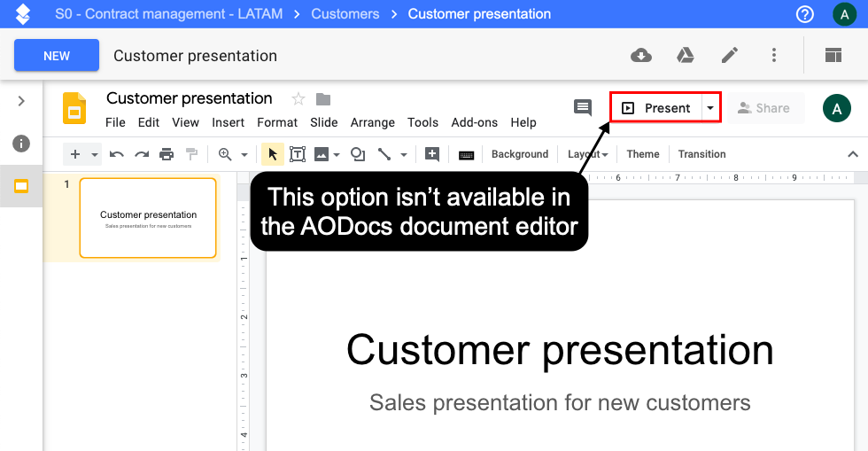The width and height of the screenshot is (868, 451).
Task: Select the line tool icon
Action: click(384, 154)
